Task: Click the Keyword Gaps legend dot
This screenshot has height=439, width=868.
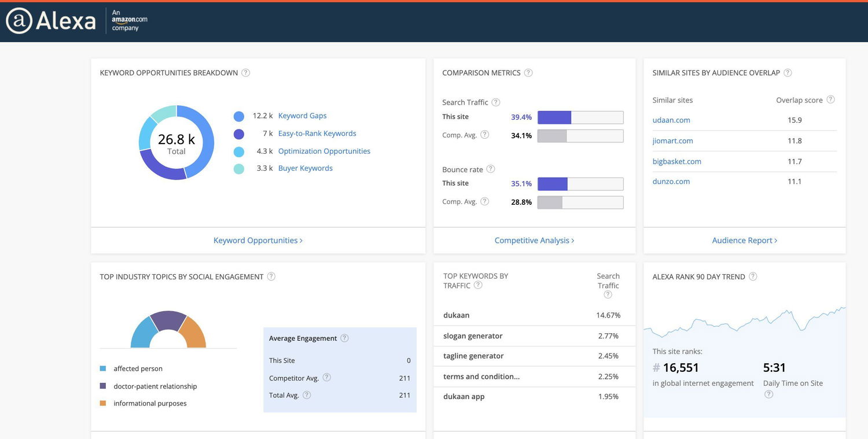Action: pos(239,116)
